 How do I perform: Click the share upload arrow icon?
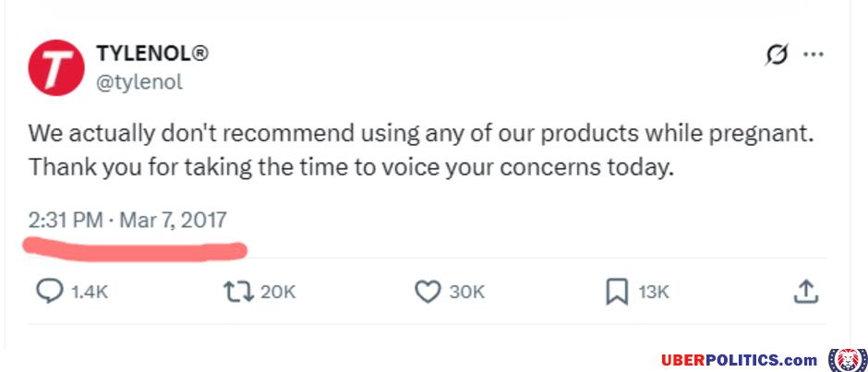(x=805, y=292)
